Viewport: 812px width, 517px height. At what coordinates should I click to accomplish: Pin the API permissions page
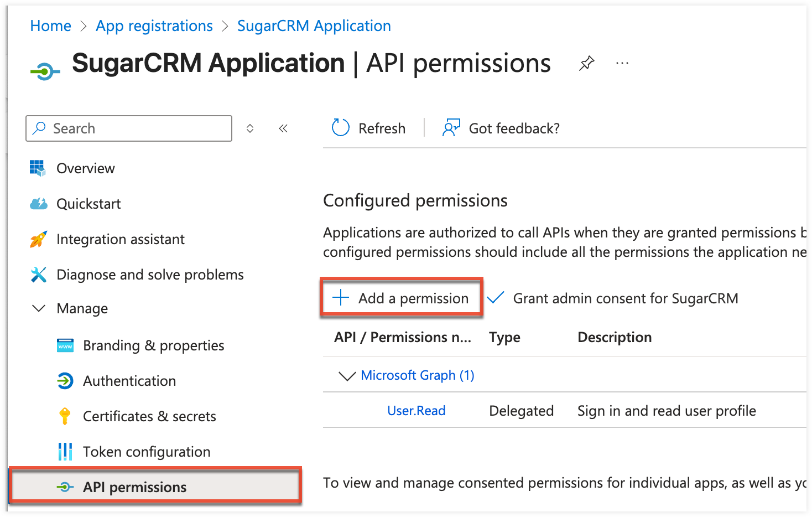[x=586, y=63]
